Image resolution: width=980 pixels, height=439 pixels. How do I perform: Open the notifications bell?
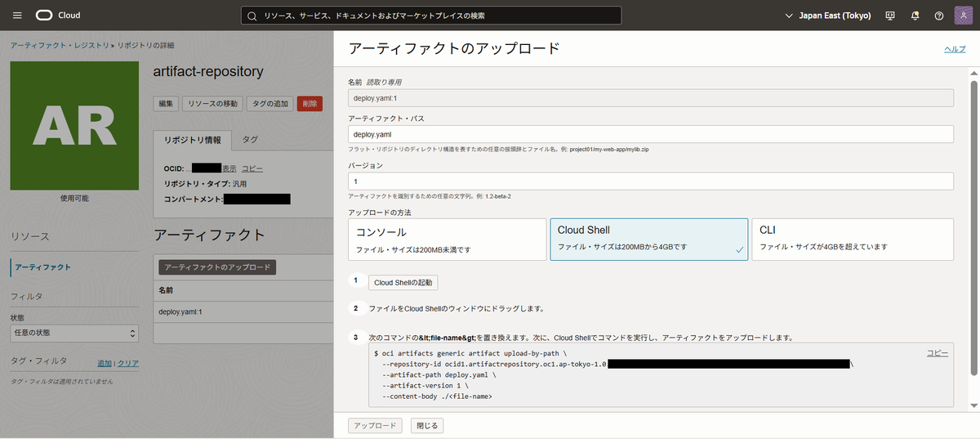click(915, 16)
